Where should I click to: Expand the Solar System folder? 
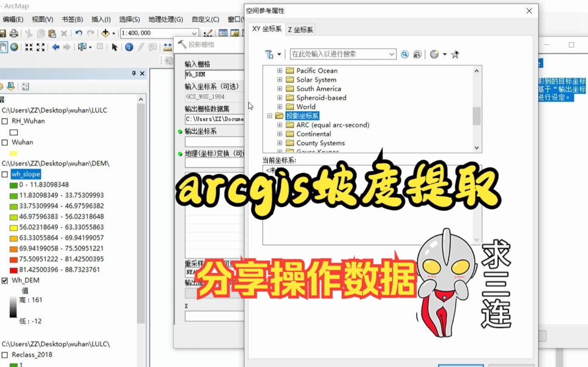point(280,80)
